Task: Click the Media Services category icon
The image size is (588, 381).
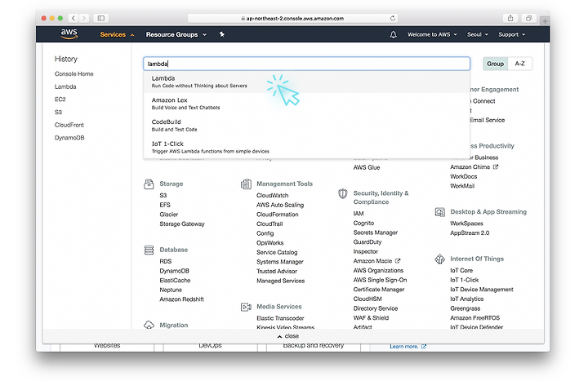Action: tap(246, 308)
